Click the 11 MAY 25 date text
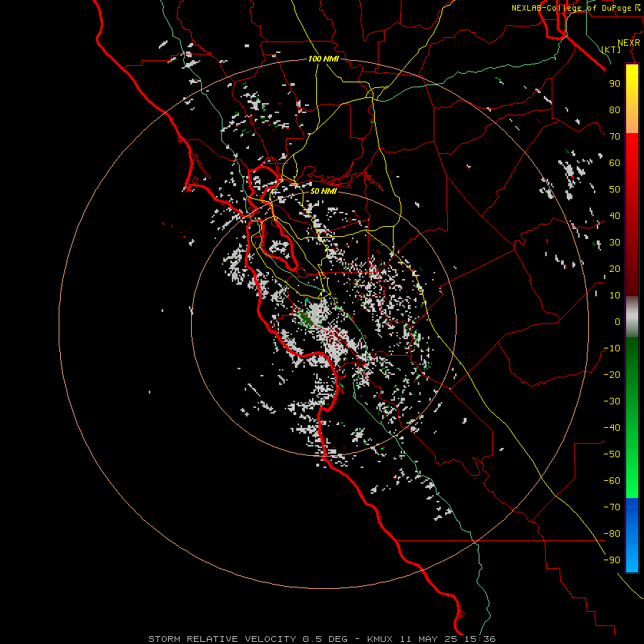The height and width of the screenshot is (644, 644). coord(430,639)
